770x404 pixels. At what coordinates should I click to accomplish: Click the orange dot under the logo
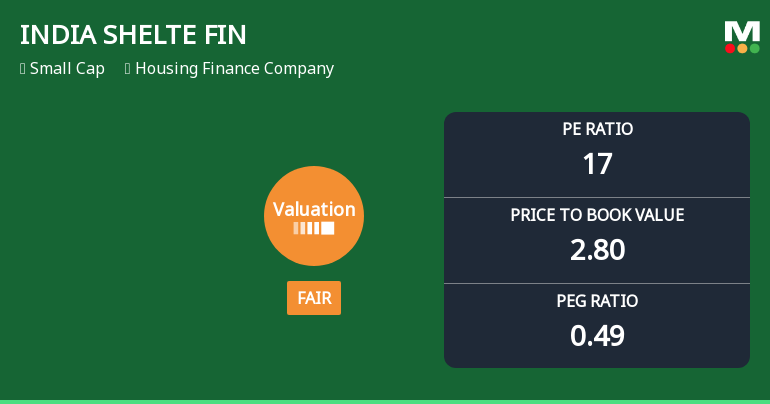pos(742,48)
